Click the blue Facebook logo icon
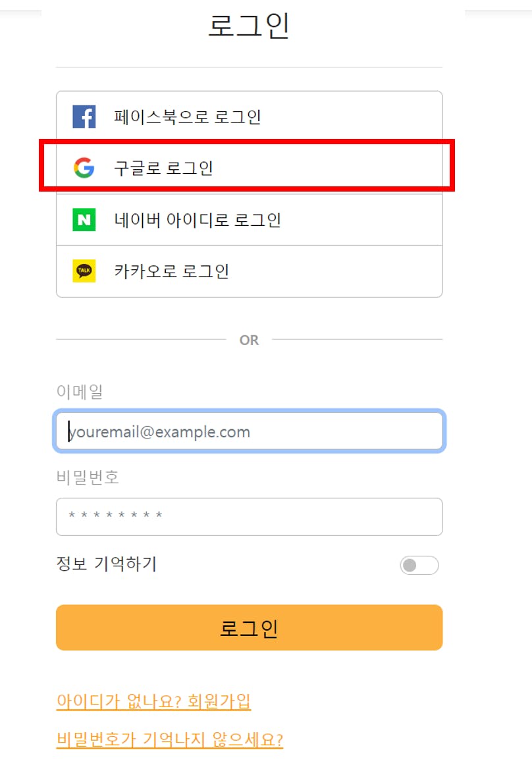The width and height of the screenshot is (532, 775). click(x=84, y=117)
